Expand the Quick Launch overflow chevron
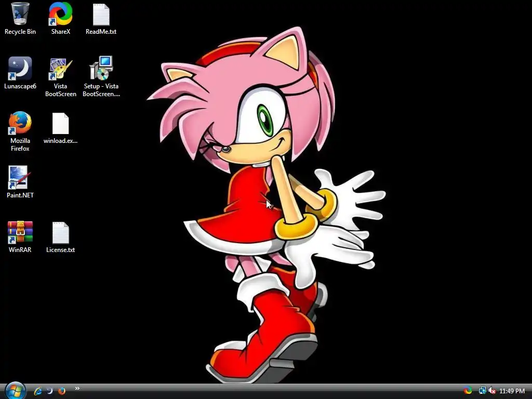532x399 pixels. pyautogui.click(x=77, y=389)
